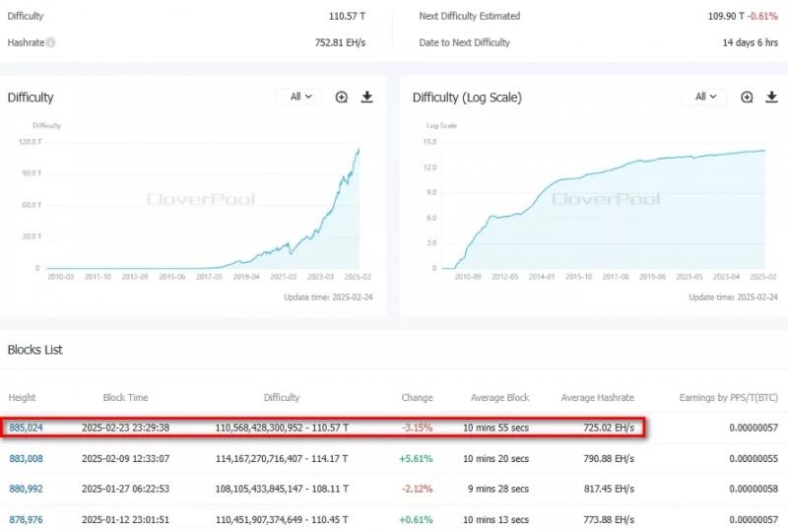Click the Blocks List heading

pos(35,350)
